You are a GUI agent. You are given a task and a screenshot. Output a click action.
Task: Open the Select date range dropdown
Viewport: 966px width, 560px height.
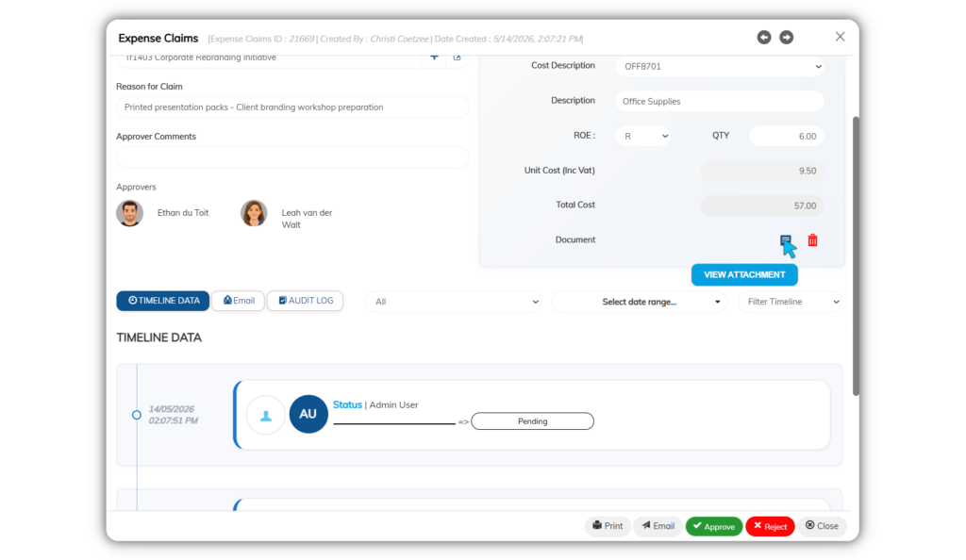pos(640,302)
